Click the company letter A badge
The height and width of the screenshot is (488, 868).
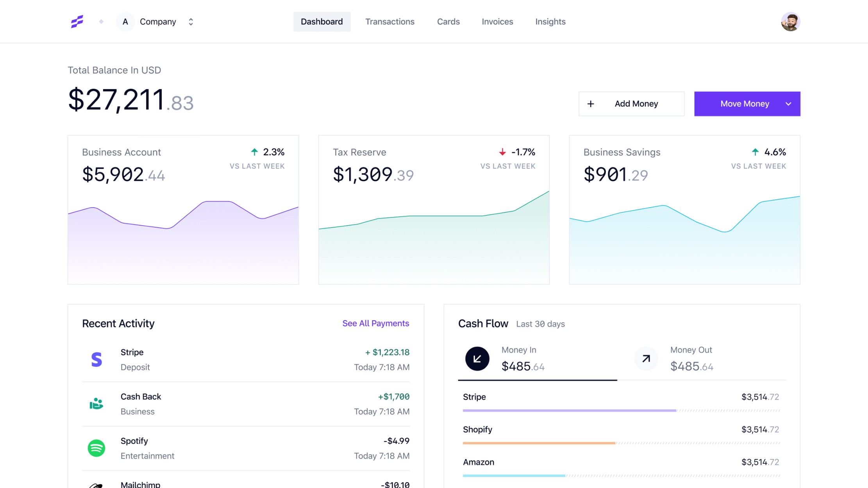(x=125, y=22)
